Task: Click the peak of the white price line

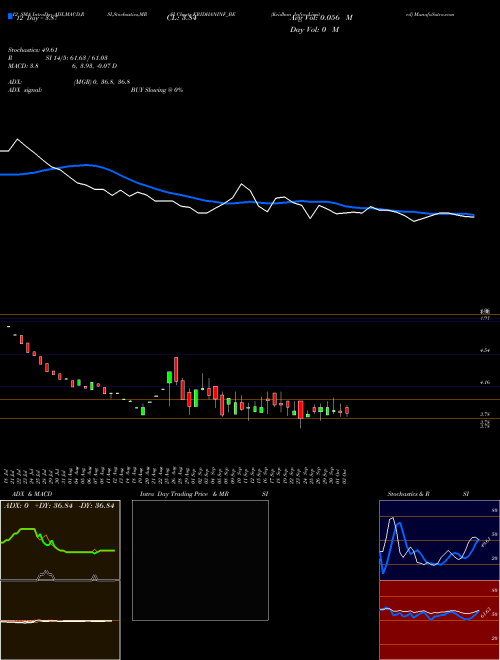Action: click(x=17, y=139)
